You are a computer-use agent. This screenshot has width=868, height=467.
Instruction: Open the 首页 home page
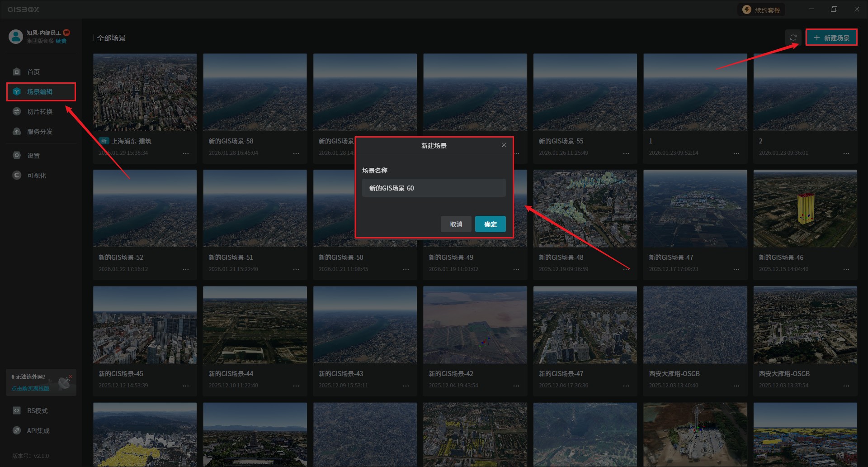point(33,72)
